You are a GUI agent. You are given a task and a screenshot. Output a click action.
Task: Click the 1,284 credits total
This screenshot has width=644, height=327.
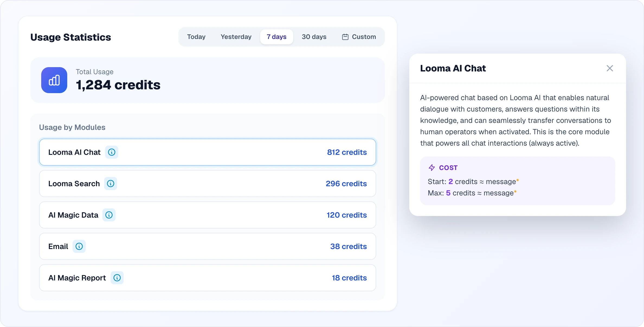118,85
